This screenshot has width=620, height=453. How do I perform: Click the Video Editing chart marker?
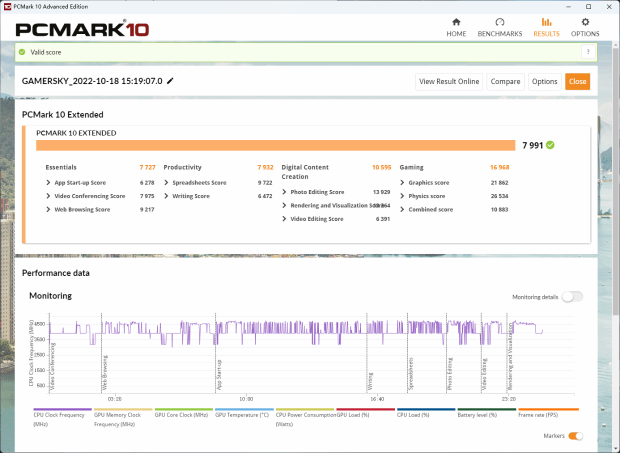click(485, 375)
